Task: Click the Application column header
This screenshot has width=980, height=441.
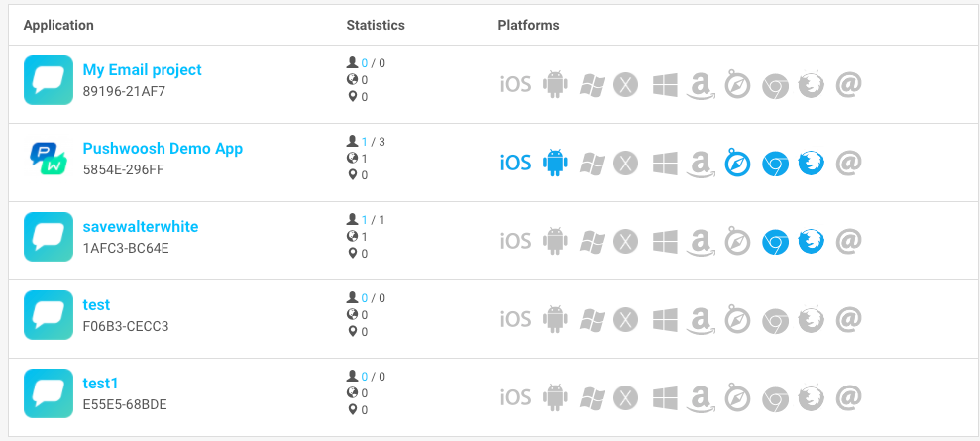Action: [58, 25]
